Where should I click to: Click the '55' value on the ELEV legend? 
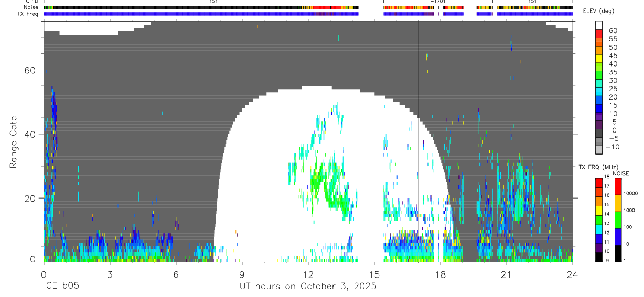[613, 39]
